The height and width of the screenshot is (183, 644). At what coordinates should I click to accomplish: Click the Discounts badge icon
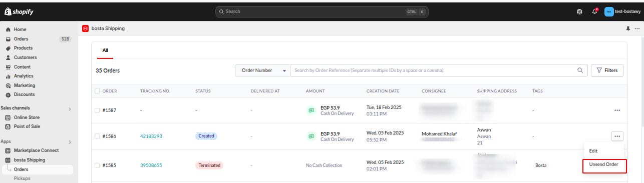8,94
